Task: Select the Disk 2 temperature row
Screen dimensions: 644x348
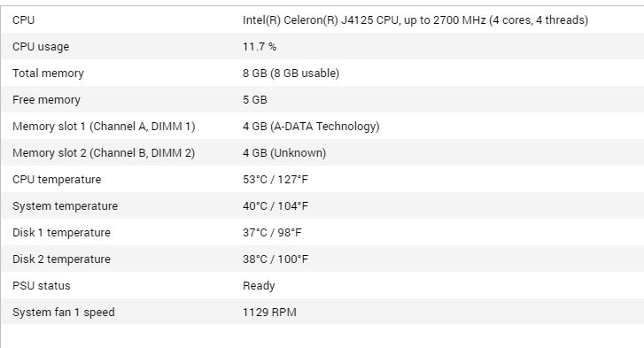Action: tap(322, 259)
